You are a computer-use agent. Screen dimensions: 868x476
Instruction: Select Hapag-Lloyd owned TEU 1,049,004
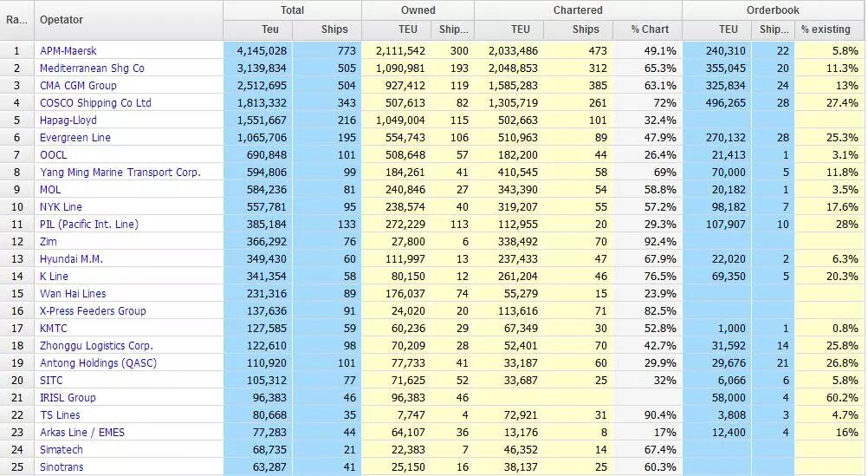pyautogui.click(x=400, y=121)
